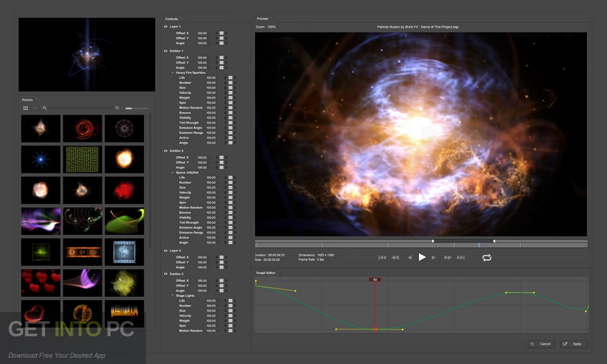This screenshot has width=607, height=364.
Task: Collapse the Heavy Fire Sparkles group
Action: 173,73
